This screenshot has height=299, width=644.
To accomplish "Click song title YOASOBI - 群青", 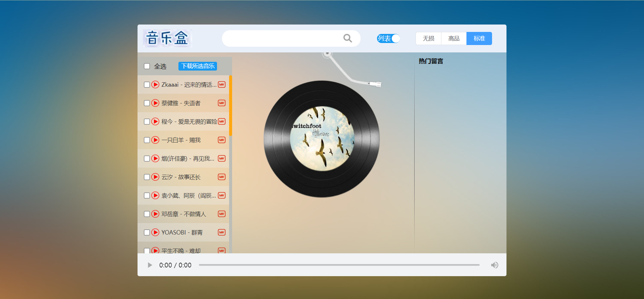I will tap(182, 232).
